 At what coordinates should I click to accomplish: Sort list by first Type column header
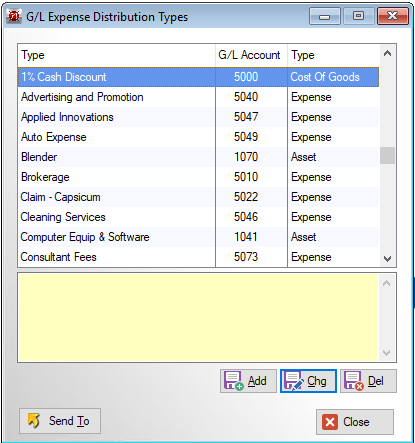point(116,55)
